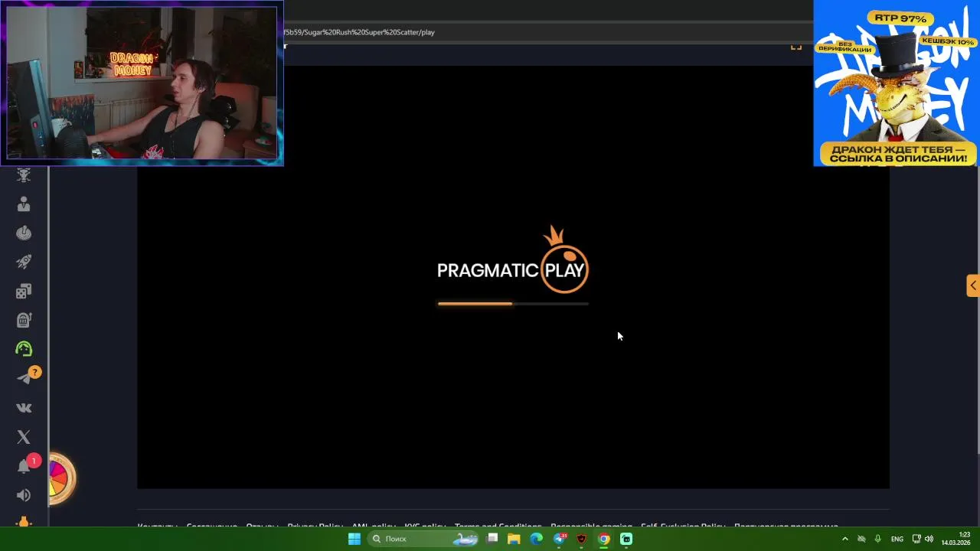Image resolution: width=980 pixels, height=551 pixels.
Task: Open volume tray icon
Action: click(929, 539)
